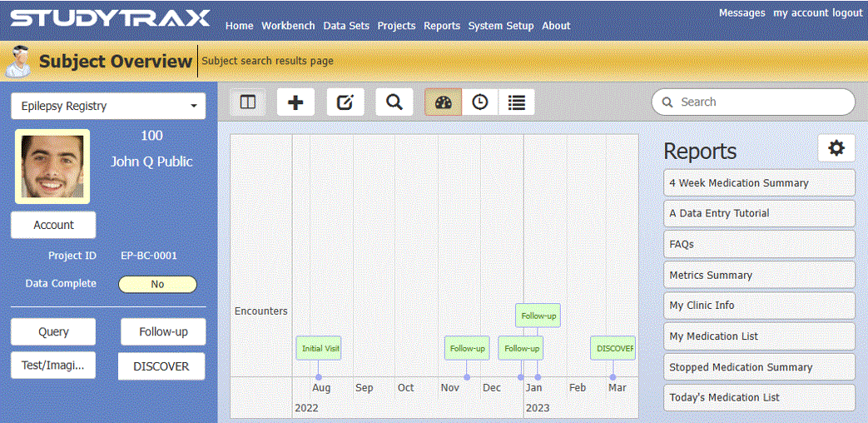The image size is (868, 423).
Task: Toggle the split panel layout icon
Action: (x=248, y=102)
